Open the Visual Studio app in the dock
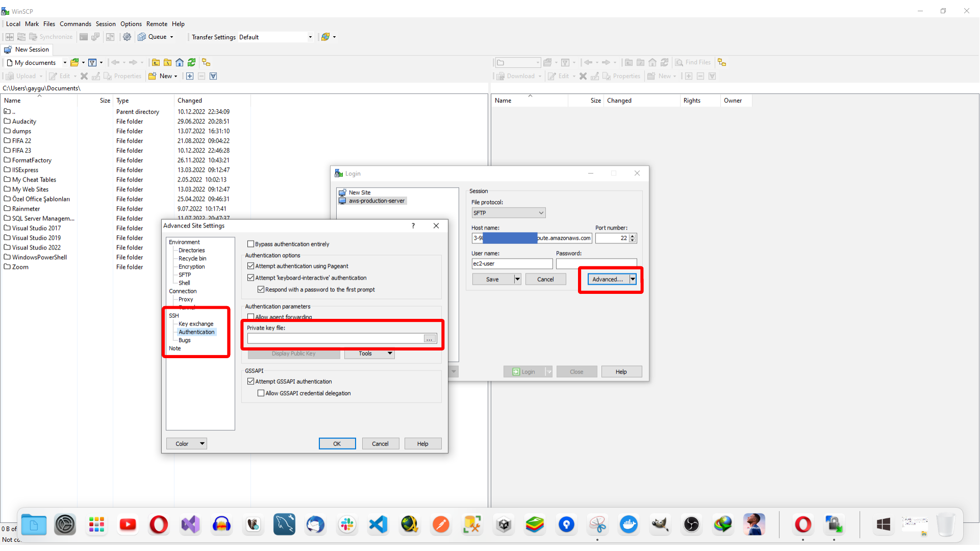Image resolution: width=980 pixels, height=551 pixels. [x=190, y=524]
